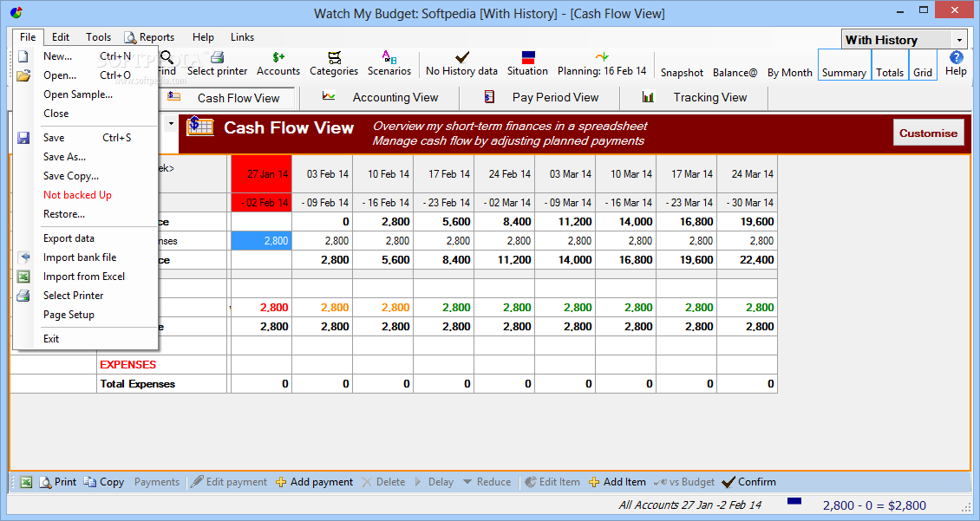Click the red EXPENSES row label

point(128,365)
